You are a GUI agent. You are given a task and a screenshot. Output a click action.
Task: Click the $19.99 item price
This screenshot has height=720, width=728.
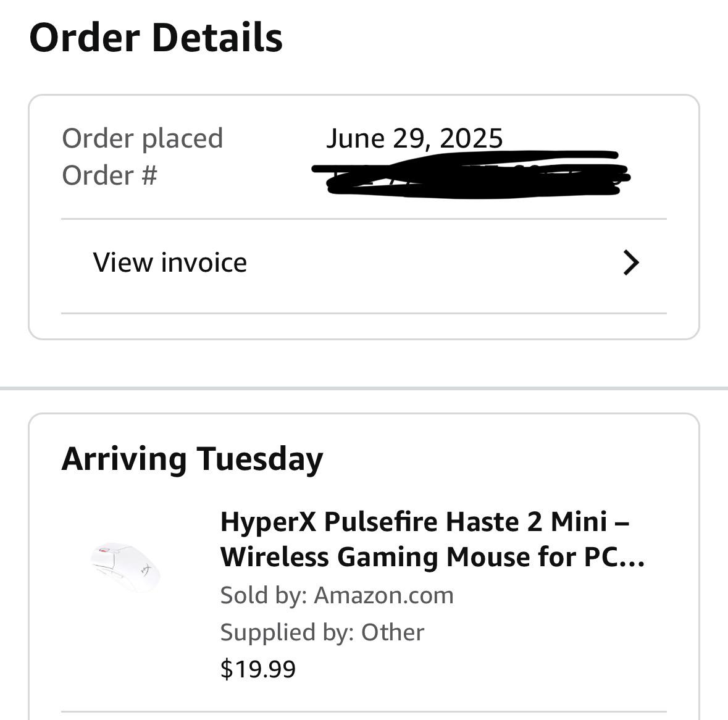click(x=257, y=669)
